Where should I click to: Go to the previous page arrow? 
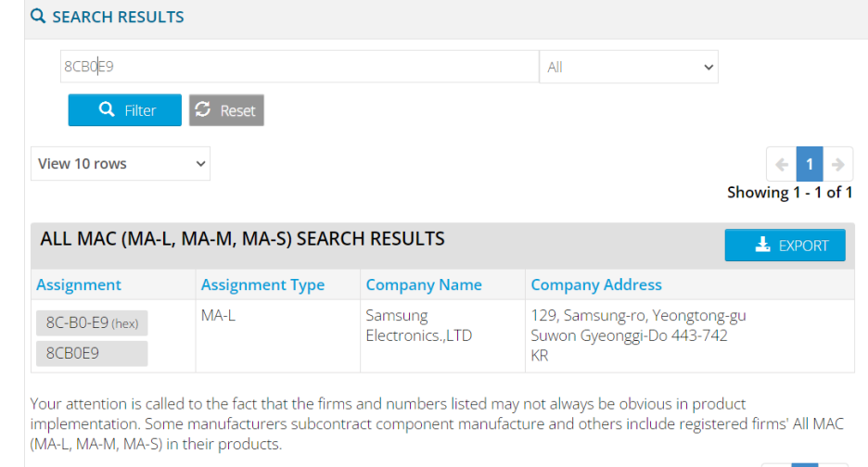pyautogui.click(x=782, y=164)
